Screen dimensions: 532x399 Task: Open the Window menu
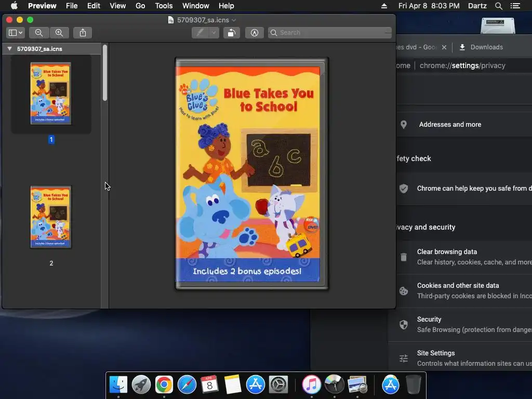coord(196,6)
